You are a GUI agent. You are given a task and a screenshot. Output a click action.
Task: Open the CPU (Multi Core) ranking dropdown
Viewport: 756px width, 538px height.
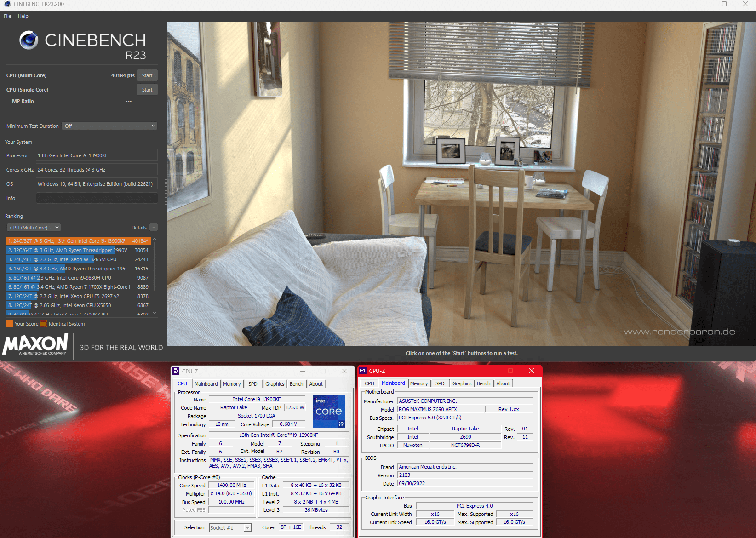[34, 228]
